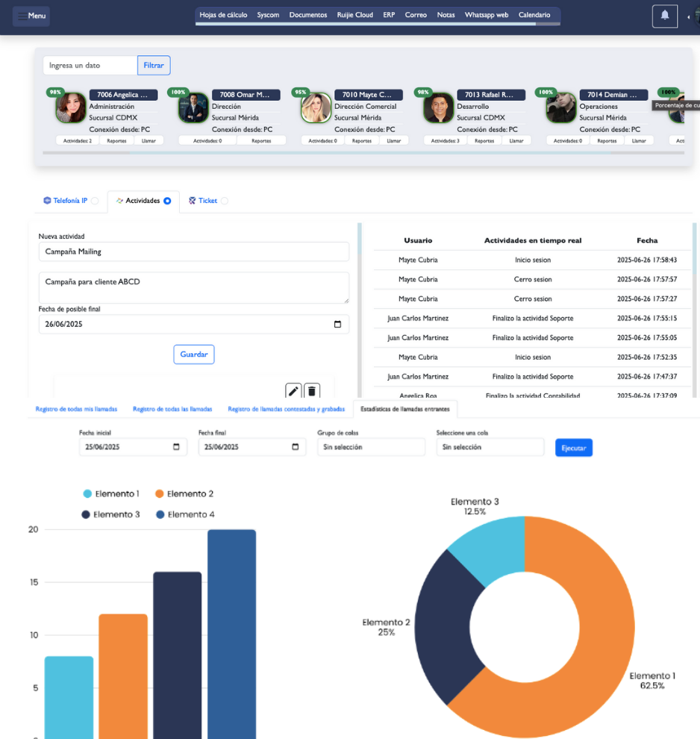This screenshot has width=700, height=739.
Task: Open the hamburger Menu button
Action: pos(31,16)
